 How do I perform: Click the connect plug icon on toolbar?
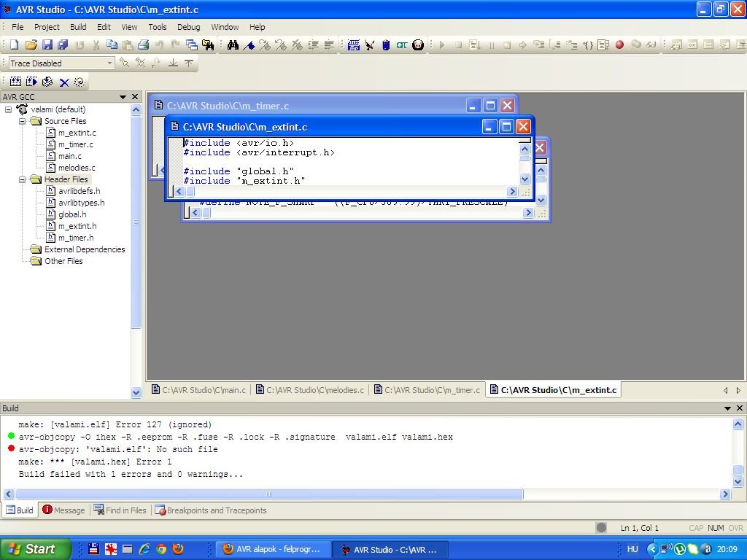click(370, 44)
